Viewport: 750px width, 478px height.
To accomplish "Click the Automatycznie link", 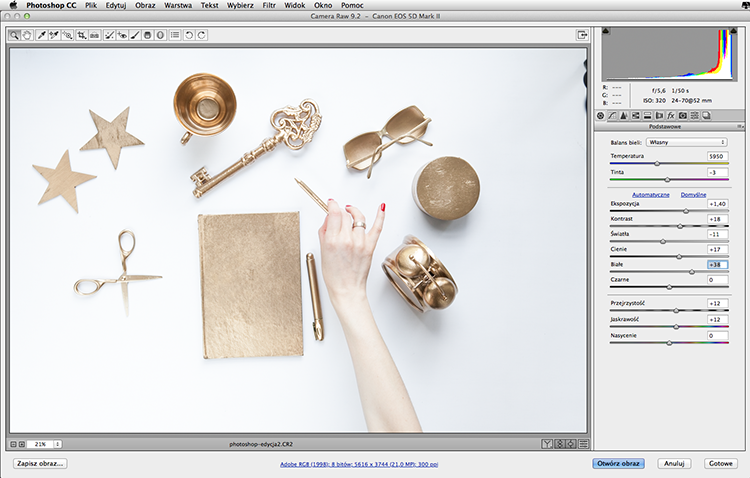I will 651,195.
